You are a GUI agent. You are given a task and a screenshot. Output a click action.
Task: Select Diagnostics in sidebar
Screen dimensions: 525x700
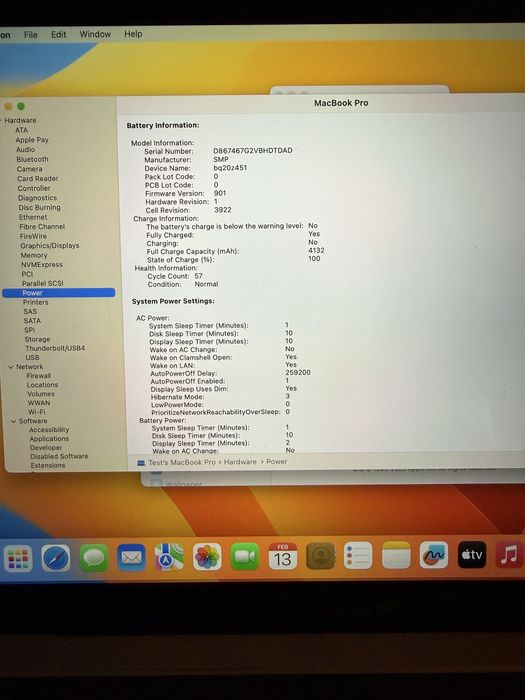[x=38, y=198]
